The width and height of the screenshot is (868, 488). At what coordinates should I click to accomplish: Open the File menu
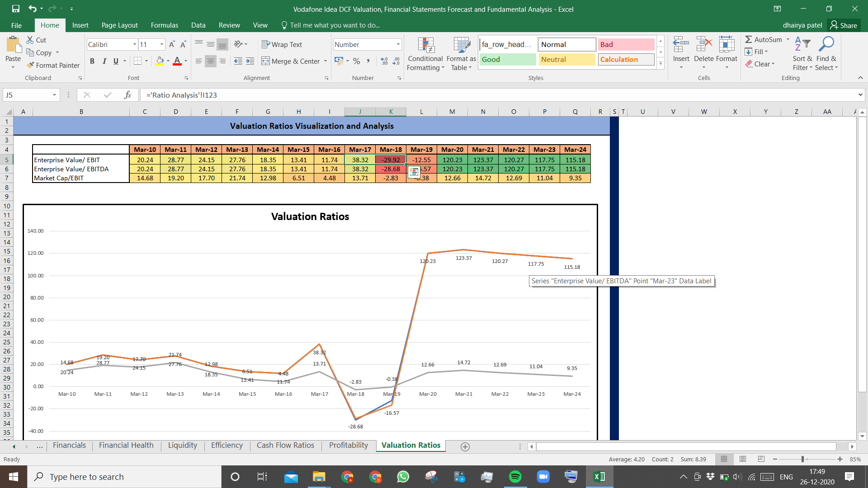16,25
